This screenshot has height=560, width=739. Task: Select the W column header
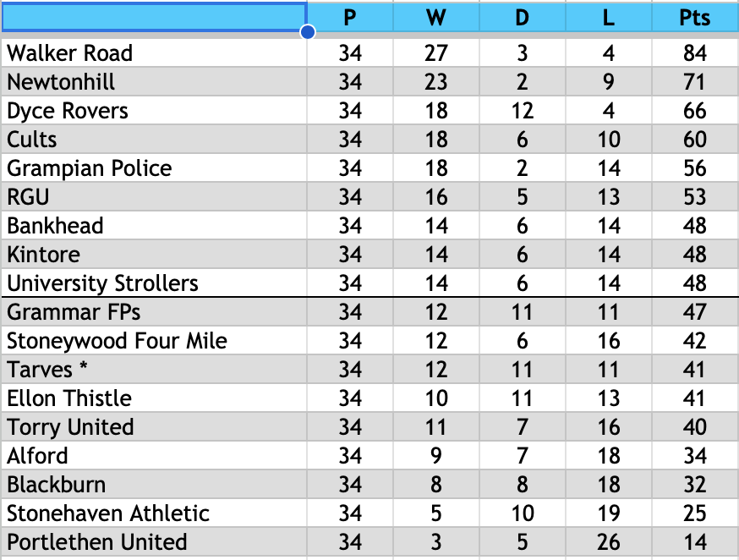(436, 18)
